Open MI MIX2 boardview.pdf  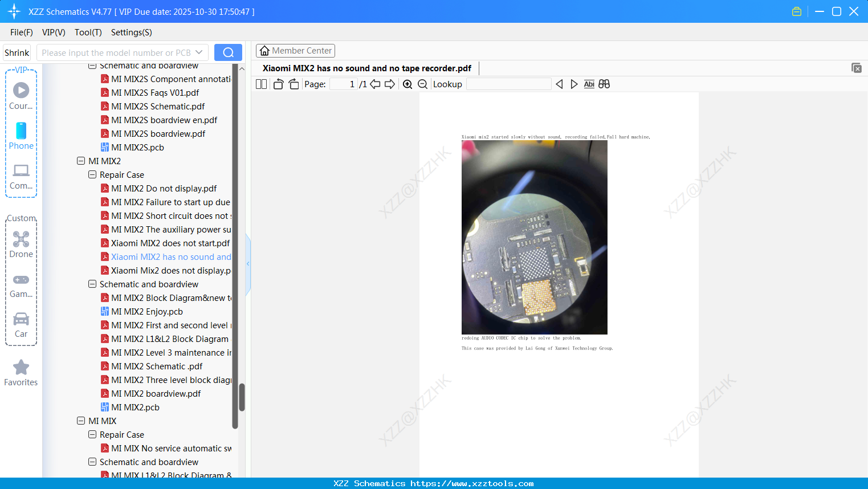pos(156,394)
